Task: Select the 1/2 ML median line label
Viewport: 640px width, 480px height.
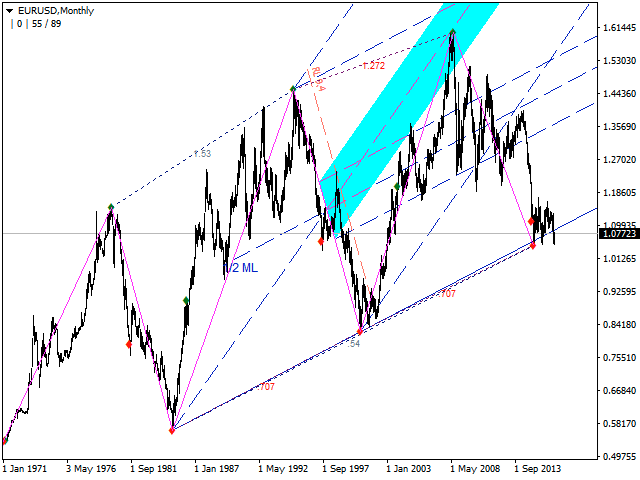Action: coord(241,268)
